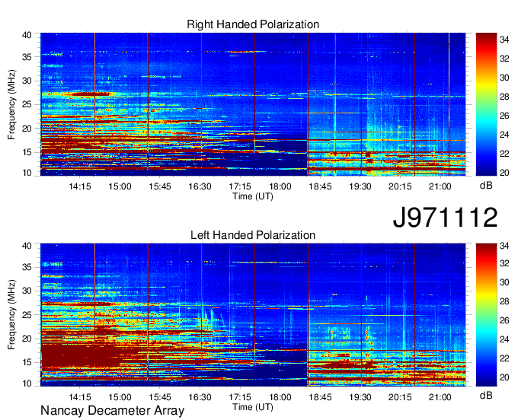The width and height of the screenshot is (518, 420).
Task: Click 14:15 tick on Left Handed time axis
Action: click(80, 396)
